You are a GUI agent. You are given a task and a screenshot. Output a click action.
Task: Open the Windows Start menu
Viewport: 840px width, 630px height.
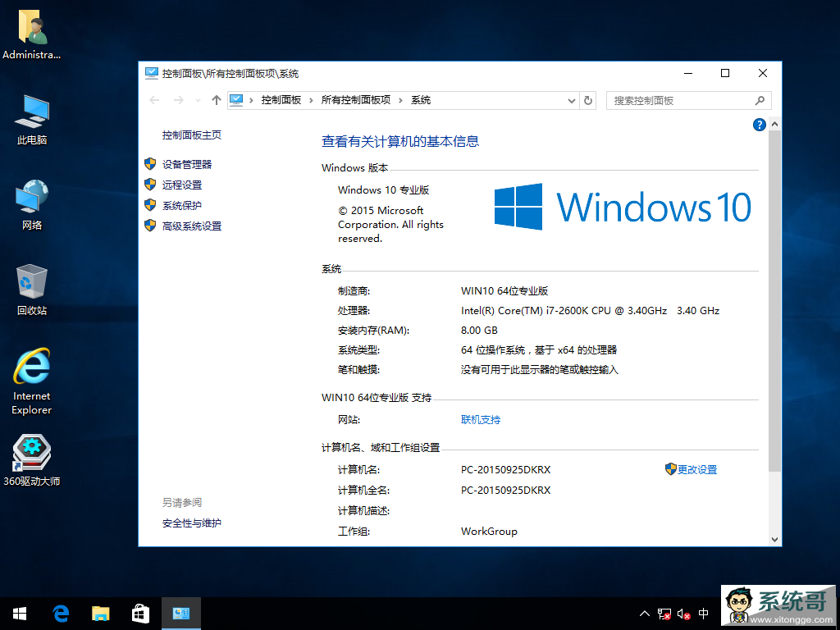click(20, 614)
